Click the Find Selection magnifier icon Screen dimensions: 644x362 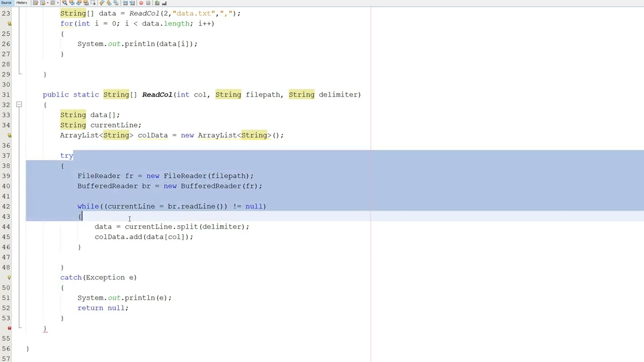click(x=65, y=3)
